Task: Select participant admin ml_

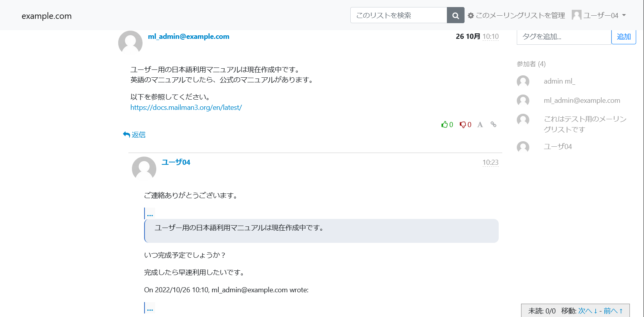Action: click(x=559, y=81)
